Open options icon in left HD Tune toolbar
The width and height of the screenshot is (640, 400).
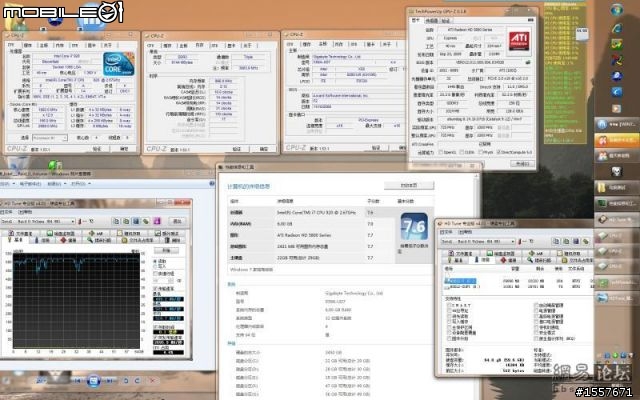click(146, 221)
